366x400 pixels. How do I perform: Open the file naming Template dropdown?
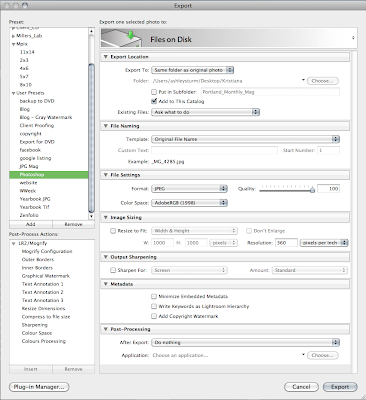tap(245, 139)
